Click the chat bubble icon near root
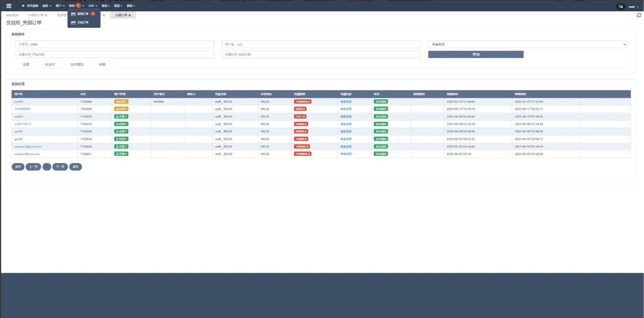644x318 pixels. [x=621, y=7]
